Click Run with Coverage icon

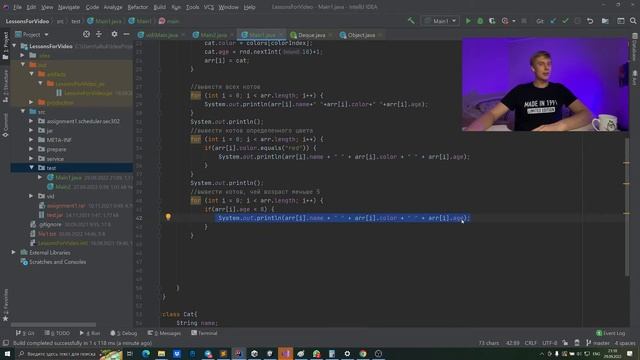492,21
